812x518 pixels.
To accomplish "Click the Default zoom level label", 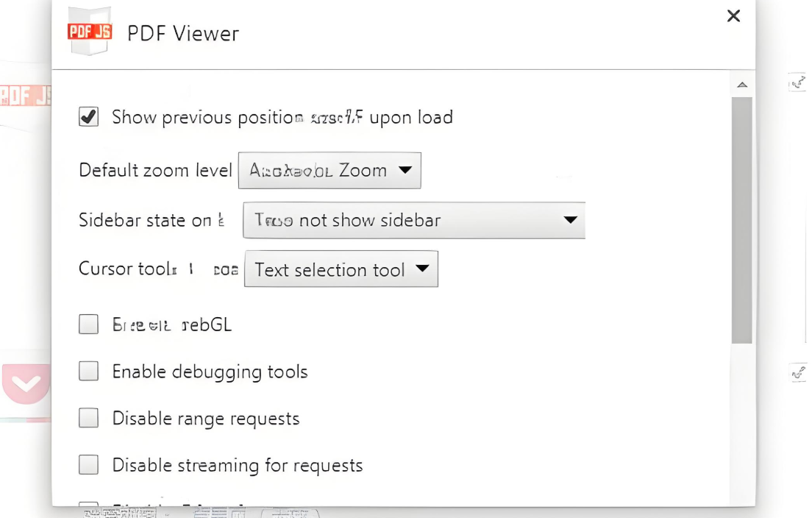I will 155,171.
